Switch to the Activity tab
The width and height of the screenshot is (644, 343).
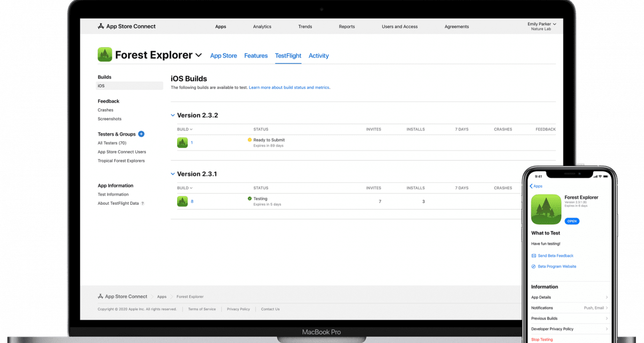coord(319,56)
